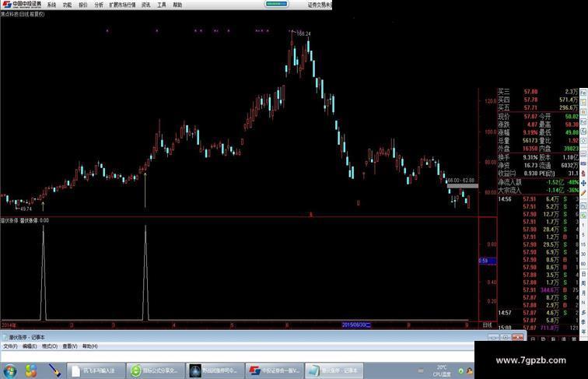Click the 166.24 high price label

303,33
